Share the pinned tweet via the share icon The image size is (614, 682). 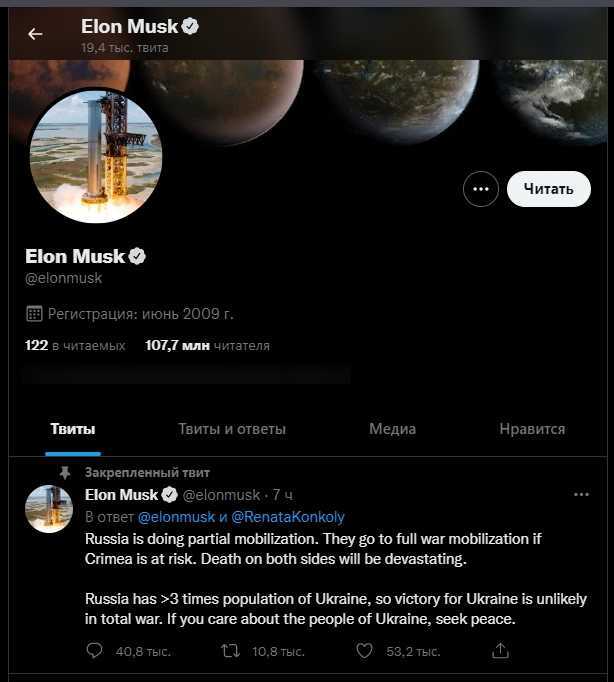point(501,651)
